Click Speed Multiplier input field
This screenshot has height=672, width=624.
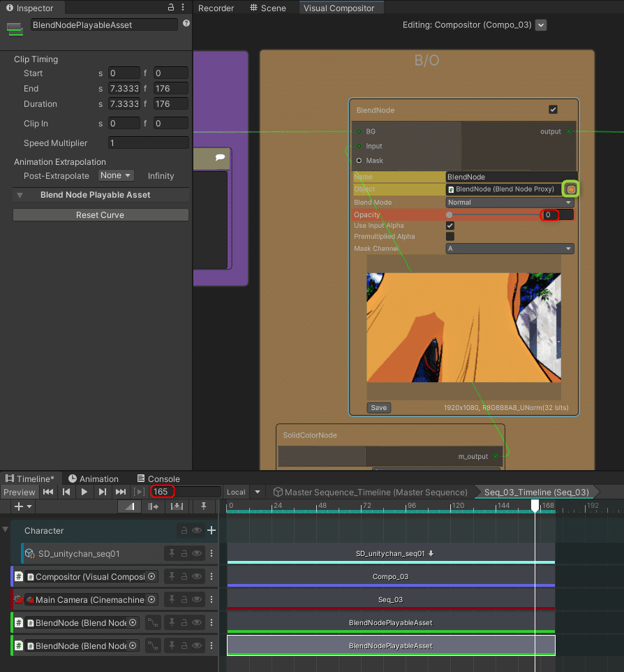click(x=148, y=143)
